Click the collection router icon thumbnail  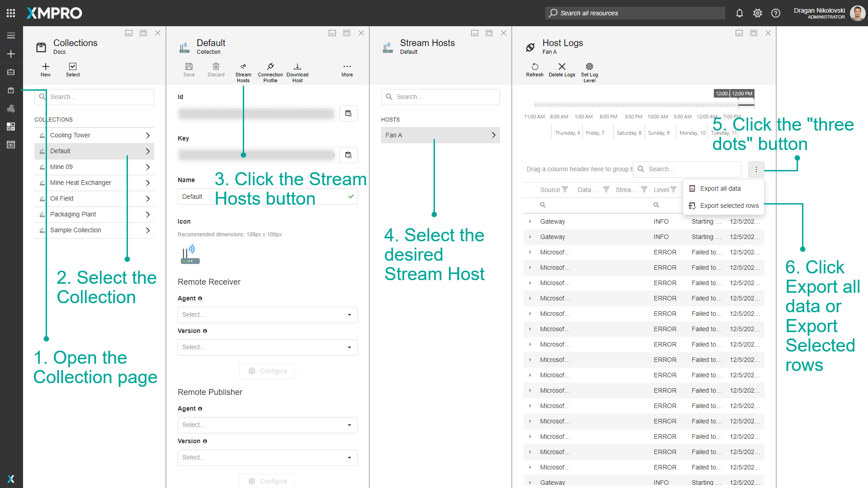(x=190, y=254)
